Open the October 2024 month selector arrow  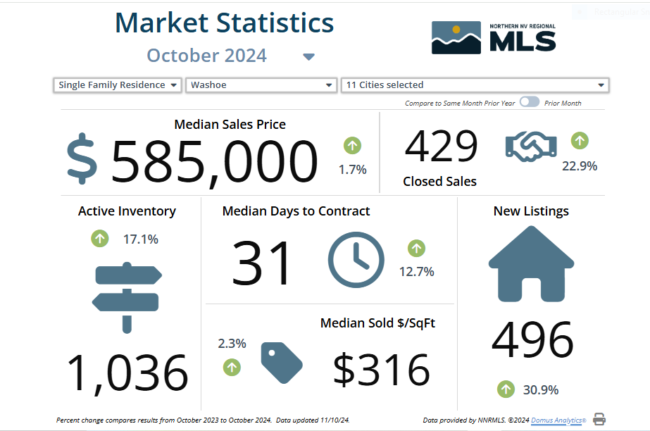click(x=308, y=57)
